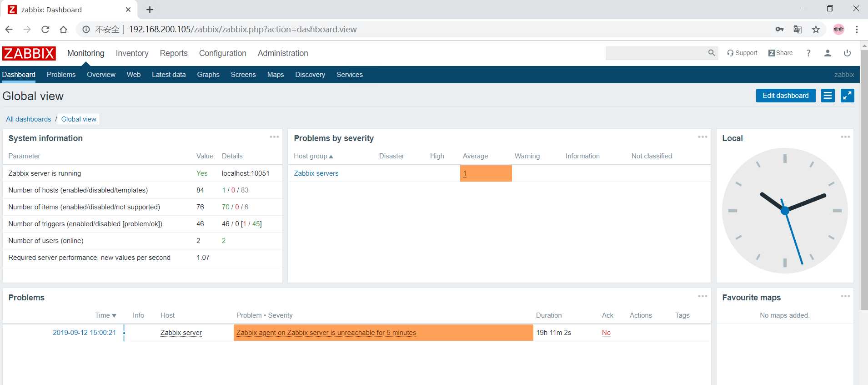This screenshot has width=868, height=385.
Task: Sort problems by Time column
Action: 105,315
